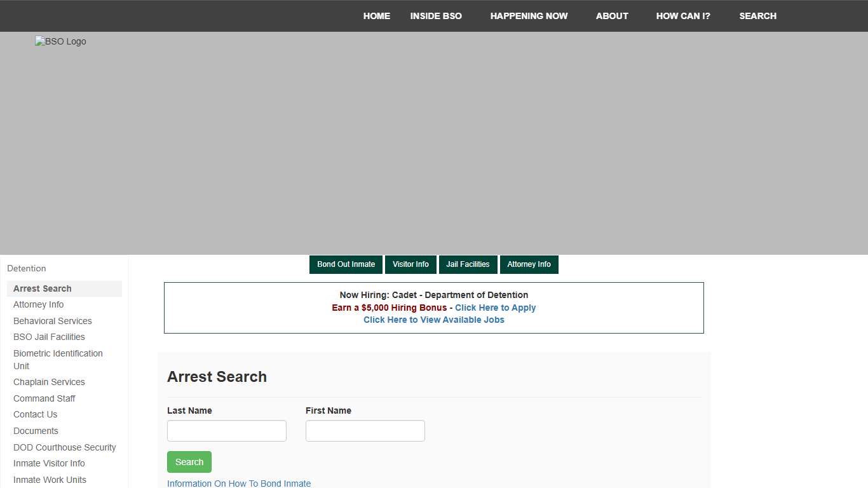
Task: Open the HOW CAN I? dropdown menu
Action: [x=682, y=16]
